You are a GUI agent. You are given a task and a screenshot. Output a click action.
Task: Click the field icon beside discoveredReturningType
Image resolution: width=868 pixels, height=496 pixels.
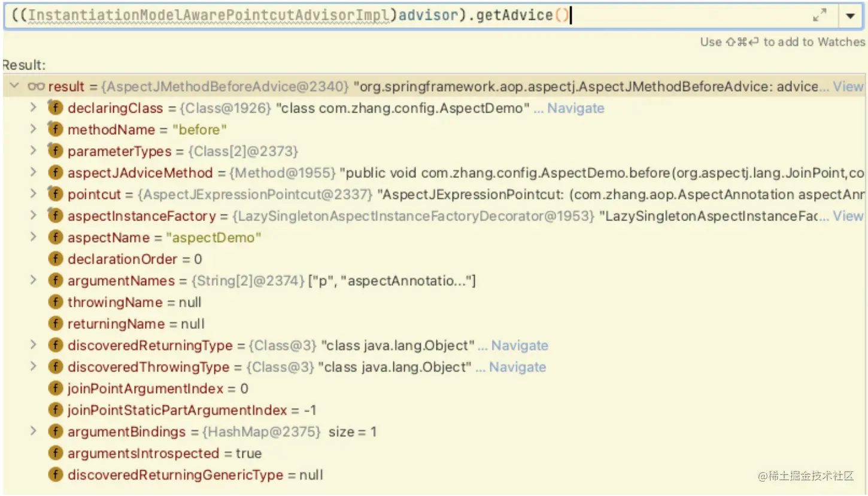[55, 346]
